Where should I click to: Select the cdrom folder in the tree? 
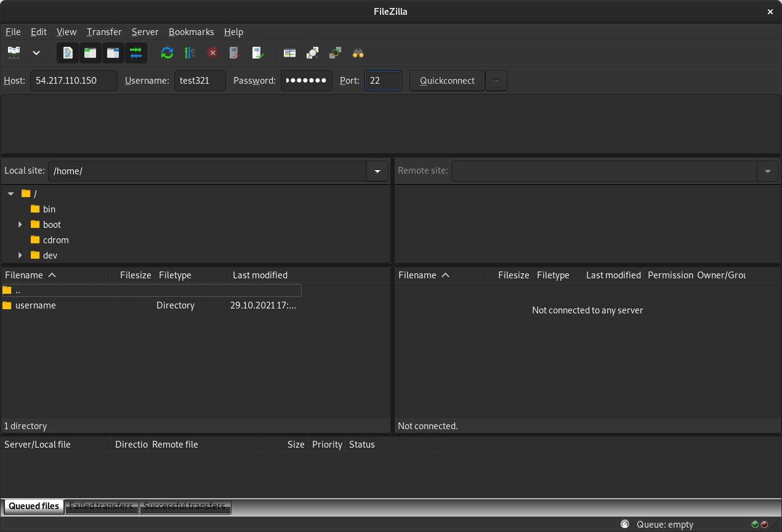pos(56,240)
